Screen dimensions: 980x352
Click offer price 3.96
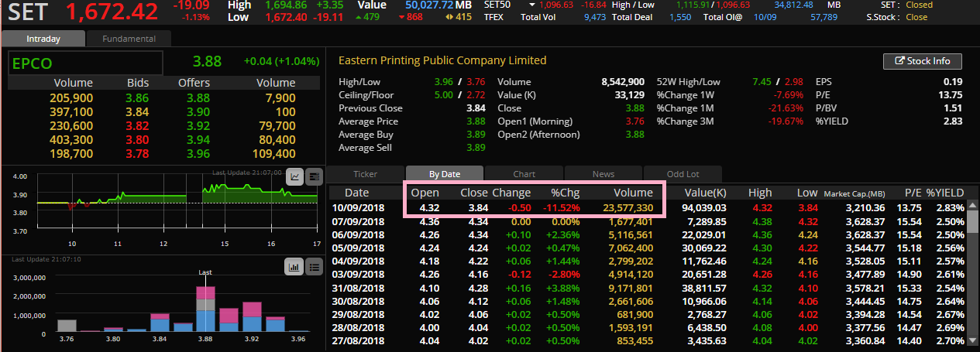pos(198,153)
